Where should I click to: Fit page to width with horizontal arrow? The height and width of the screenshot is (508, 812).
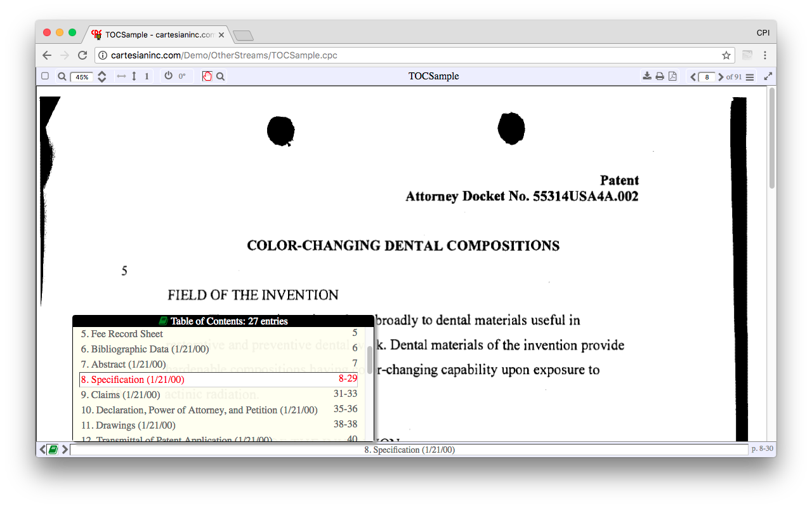(122, 76)
